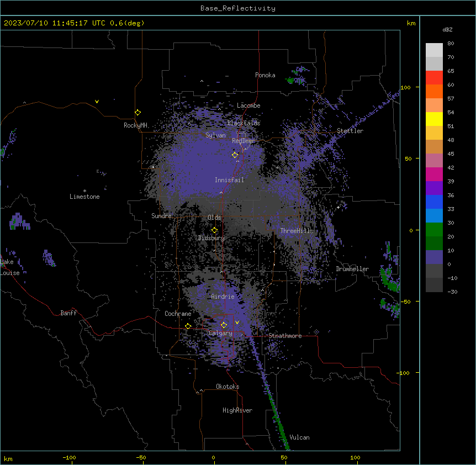Click the Drumheller label
This screenshot has width=476, height=465.
(x=352, y=269)
